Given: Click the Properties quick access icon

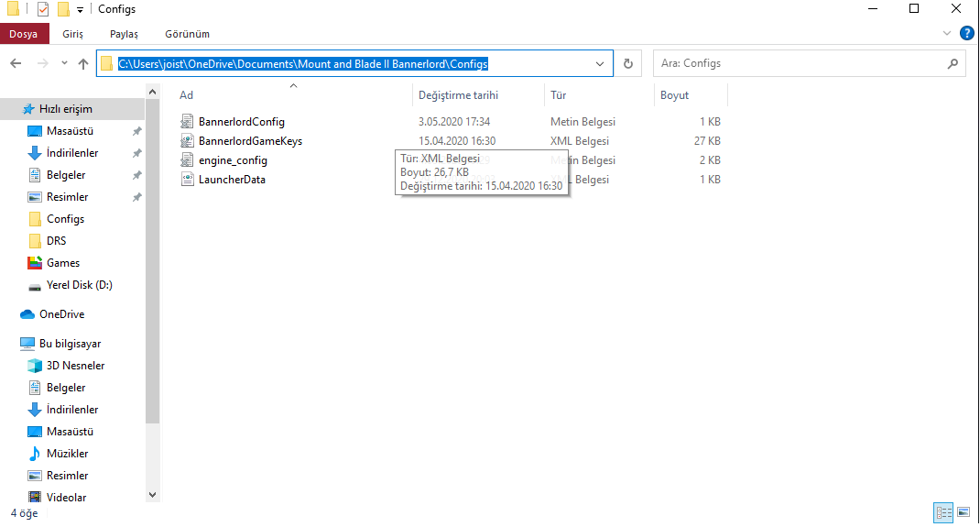Looking at the screenshot, I should tap(42, 9).
